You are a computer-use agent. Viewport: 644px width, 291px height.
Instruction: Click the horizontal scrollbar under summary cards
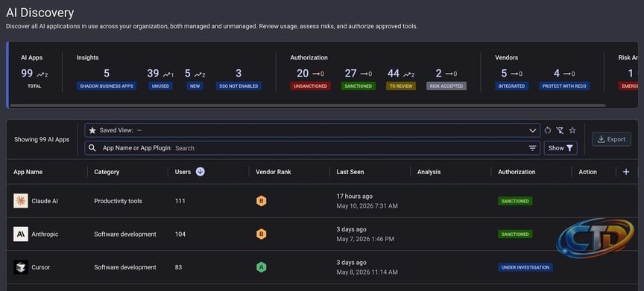[307, 106]
